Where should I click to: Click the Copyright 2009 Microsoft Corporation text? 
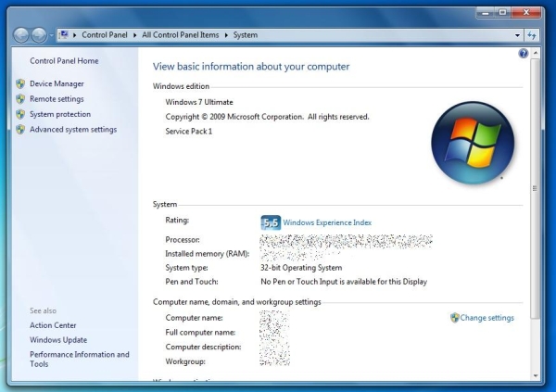268,117
